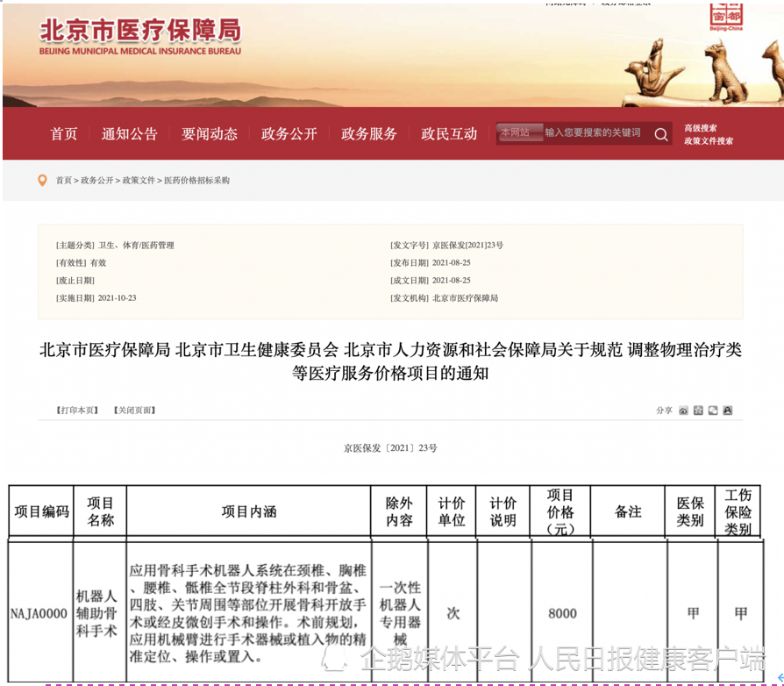Open 政务公开 in the breadcrumb trail

tap(97, 181)
